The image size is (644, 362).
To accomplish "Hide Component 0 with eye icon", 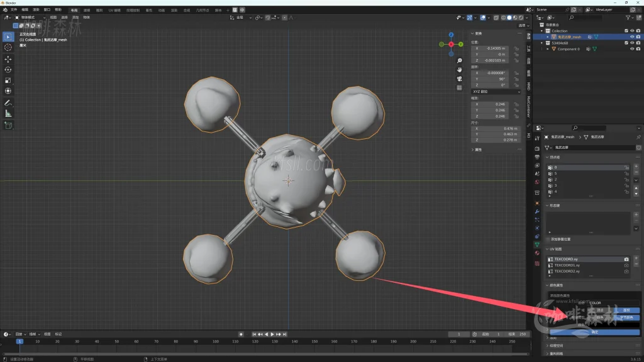I will click(x=632, y=49).
